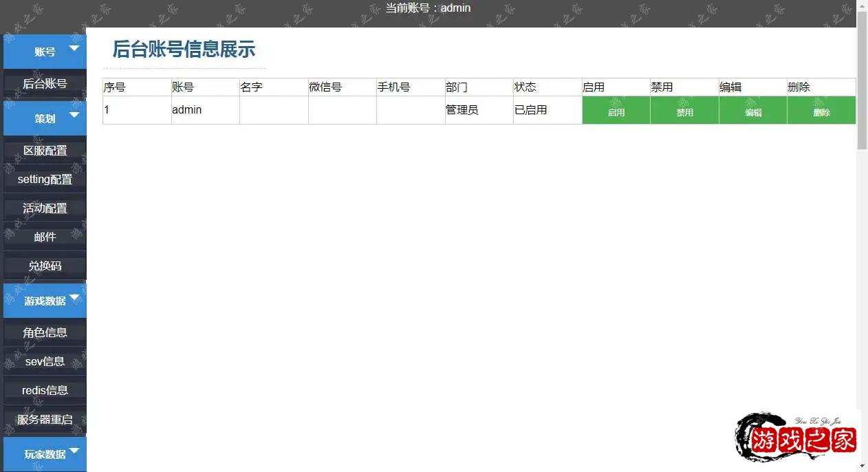Go to setting配置 page
868x472 pixels.
click(45, 180)
